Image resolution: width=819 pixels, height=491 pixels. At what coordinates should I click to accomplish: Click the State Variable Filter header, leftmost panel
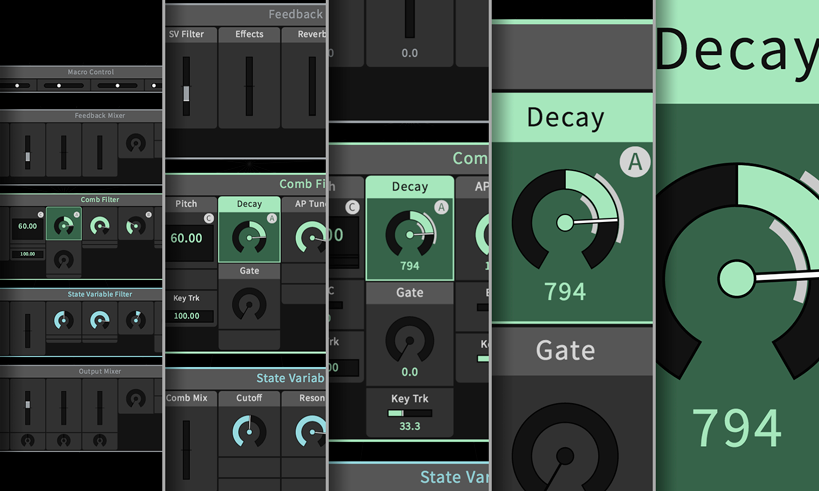100,295
